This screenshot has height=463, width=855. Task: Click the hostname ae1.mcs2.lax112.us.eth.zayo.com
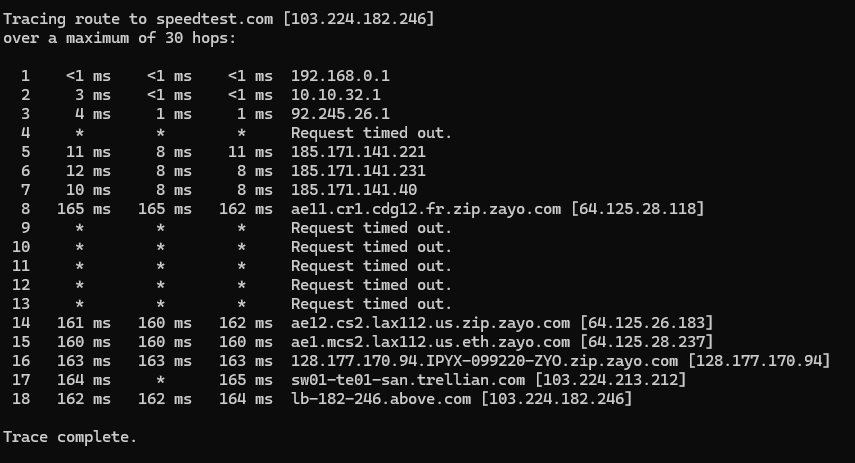(430, 342)
